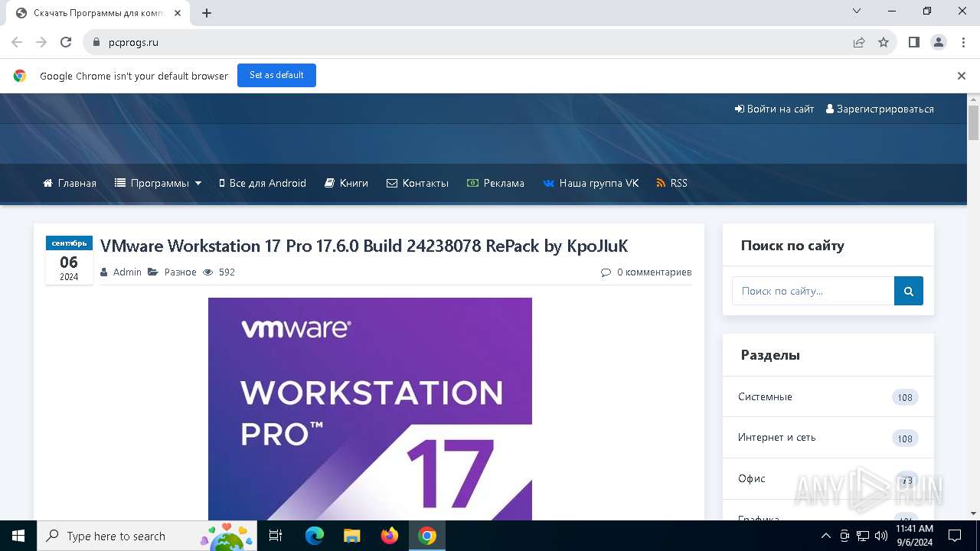Dismiss the default browser notification bar

pyautogui.click(x=961, y=76)
